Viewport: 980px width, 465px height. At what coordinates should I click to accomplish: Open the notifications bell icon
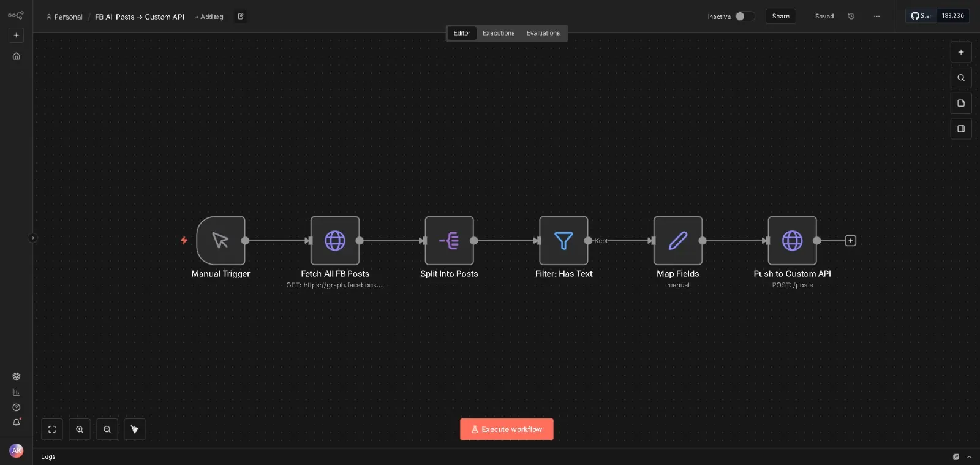point(17,422)
